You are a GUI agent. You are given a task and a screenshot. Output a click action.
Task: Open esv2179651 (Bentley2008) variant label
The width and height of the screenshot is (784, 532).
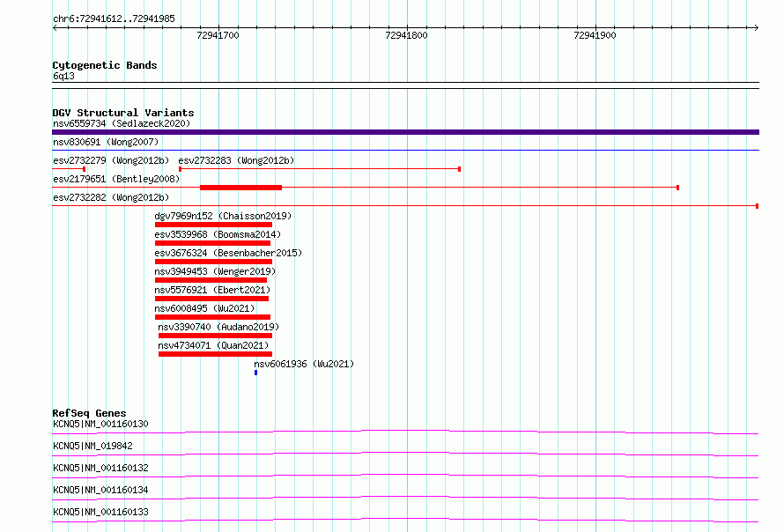pyautogui.click(x=116, y=179)
